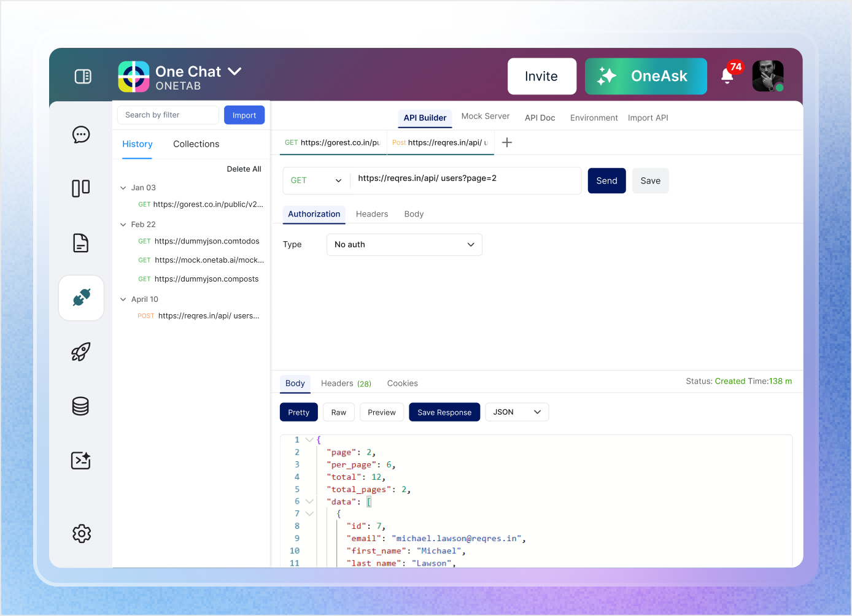The height and width of the screenshot is (616, 852).
Task: Click the Invite button
Action: click(x=541, y=76)
